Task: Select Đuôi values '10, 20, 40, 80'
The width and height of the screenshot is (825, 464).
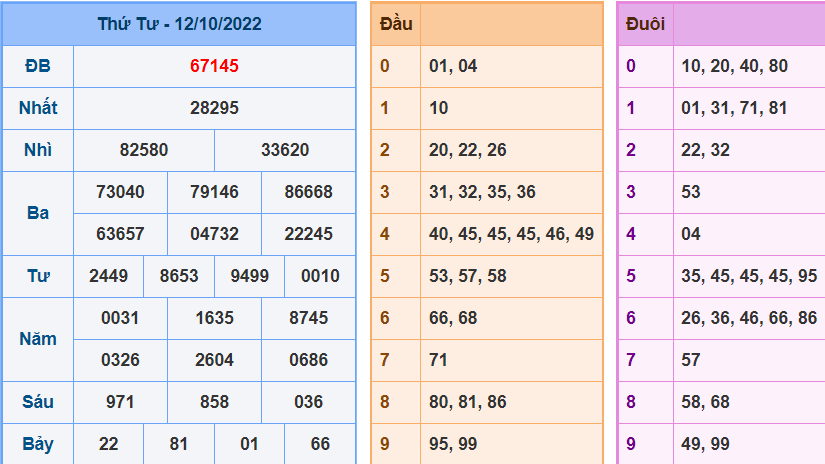Action: pos(735,66)
